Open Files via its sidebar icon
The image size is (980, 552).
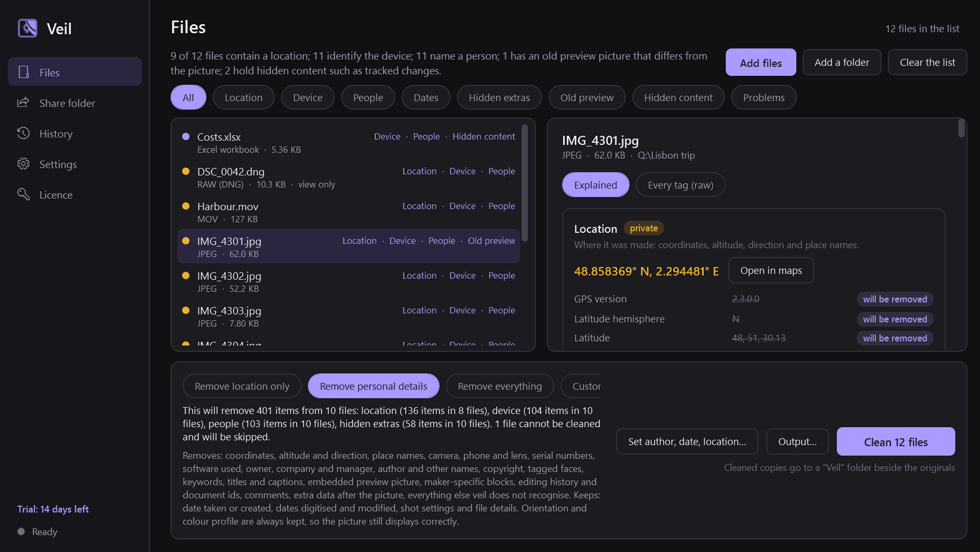(24, 72)
